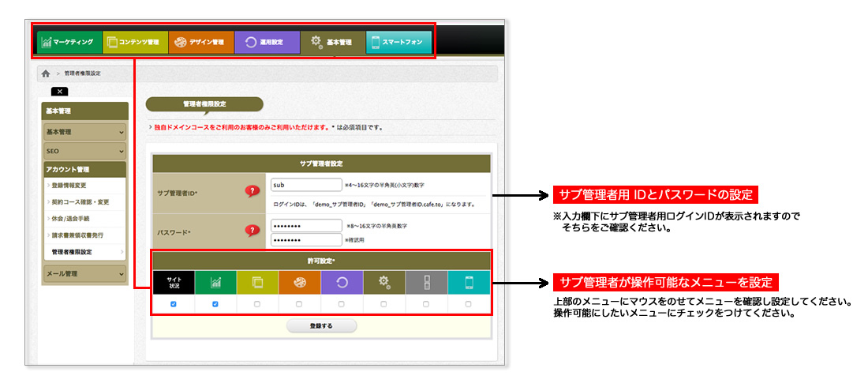The width and height of the screenshot is (868, 387).
Task: Click the 登録する button
Action: [x=321, y=325]
